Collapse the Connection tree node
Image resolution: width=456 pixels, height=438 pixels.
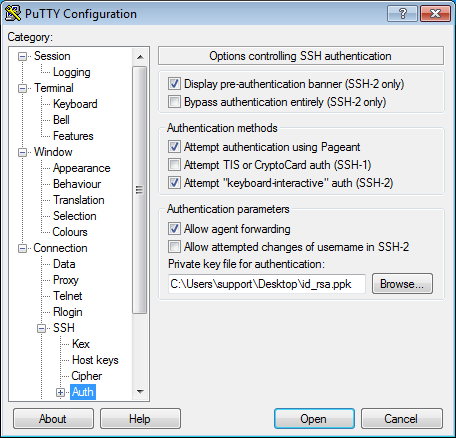(22, 248)
